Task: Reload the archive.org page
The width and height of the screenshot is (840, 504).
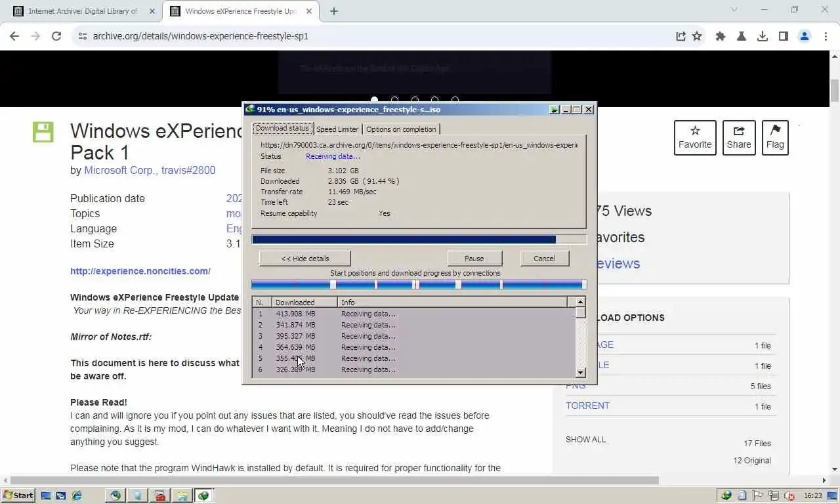Action: pos(56,36)
